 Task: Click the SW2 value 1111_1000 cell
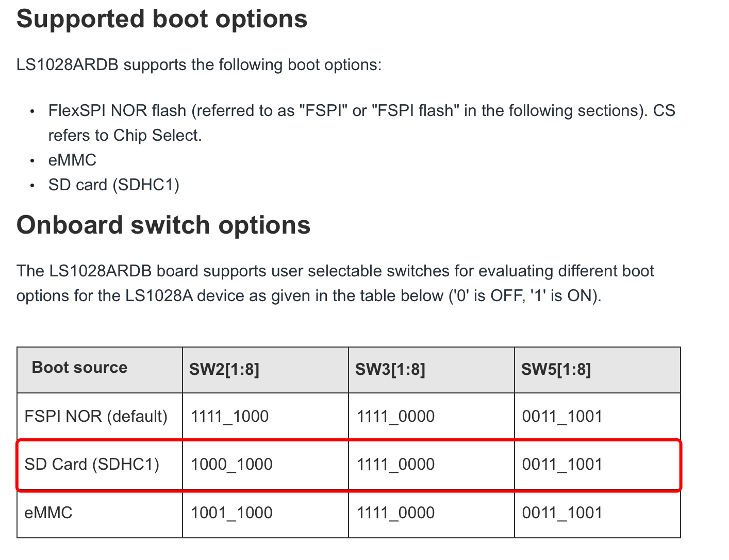230,416
